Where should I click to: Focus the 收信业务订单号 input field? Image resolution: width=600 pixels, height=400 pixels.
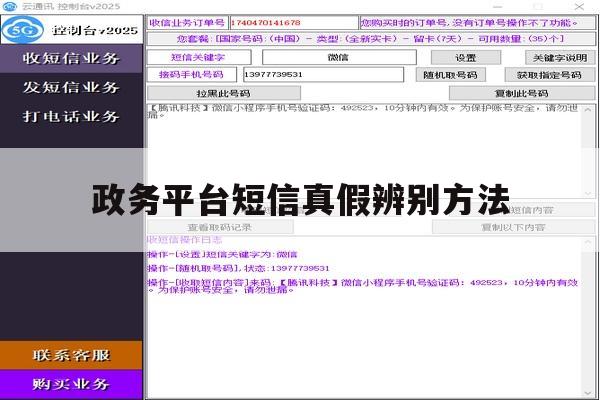pos(293,23)
